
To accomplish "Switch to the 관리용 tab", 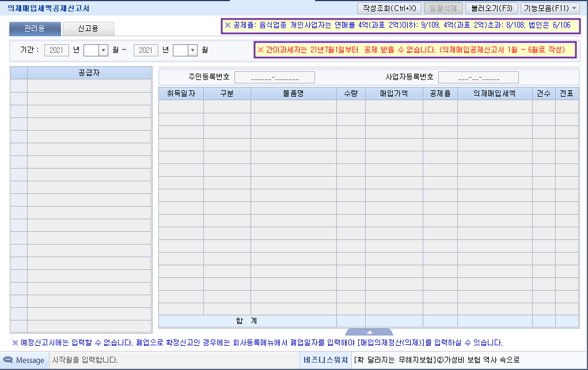I will 35,29.
